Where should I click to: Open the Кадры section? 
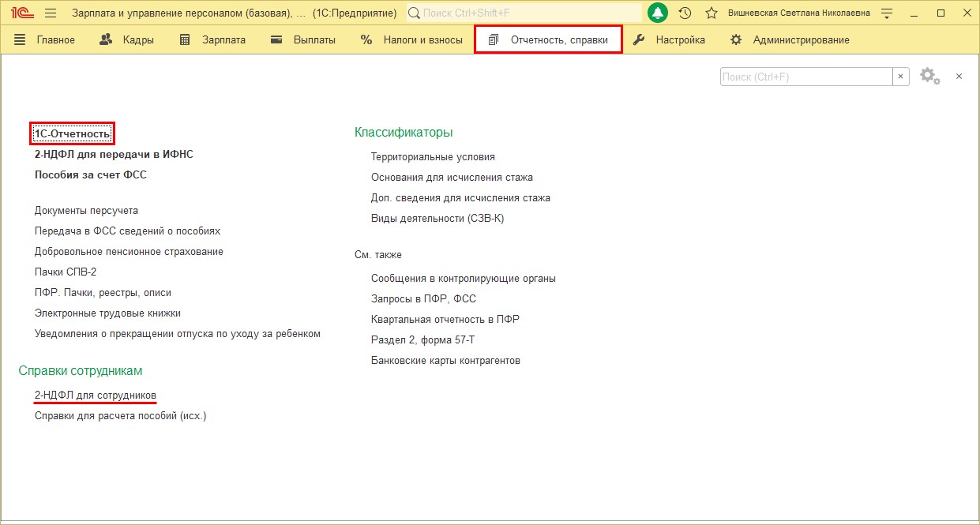pos(126,40)
